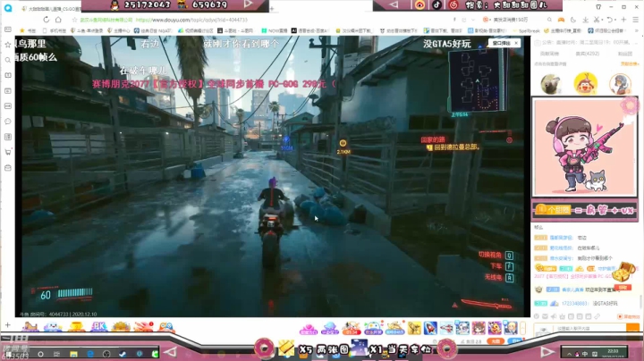Viewport: 644px width, 361px height.
Task: Click the scissors screenshot tool
Action: point(597,20)
